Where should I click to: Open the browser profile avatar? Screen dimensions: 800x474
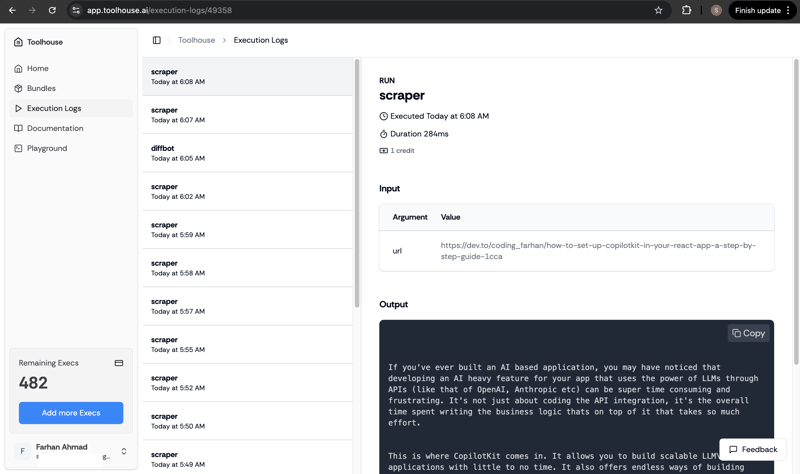coord(716,10)
